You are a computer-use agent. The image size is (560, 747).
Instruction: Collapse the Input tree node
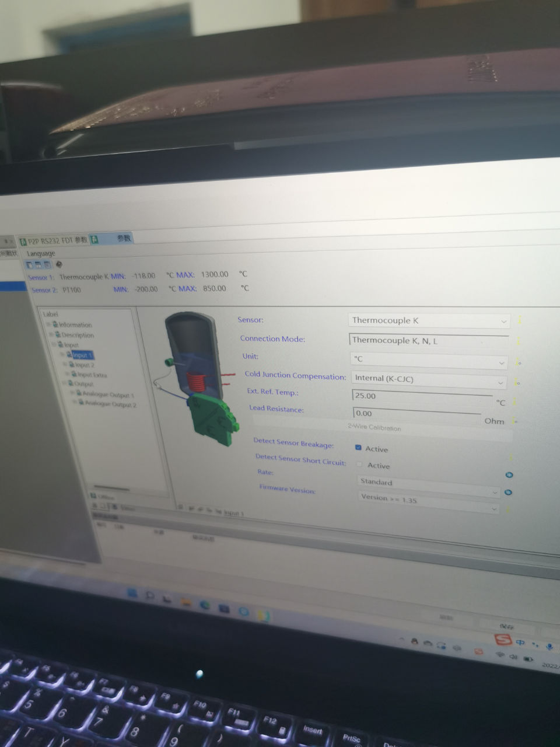click(55, 344)
